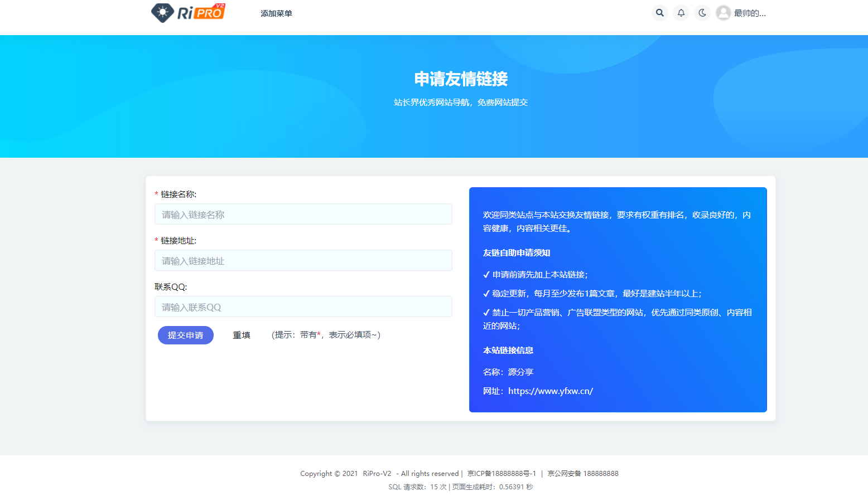
Task: Visit the https://www.yfxw.cn/ site link
Action: point(551,391)
